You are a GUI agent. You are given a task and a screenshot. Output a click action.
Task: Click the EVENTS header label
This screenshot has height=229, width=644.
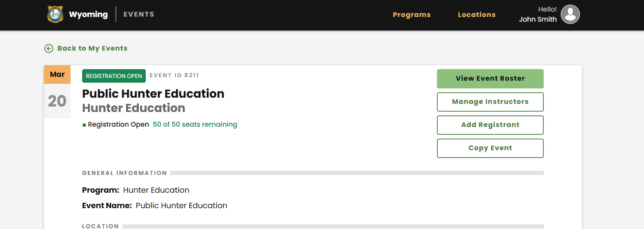139,14
